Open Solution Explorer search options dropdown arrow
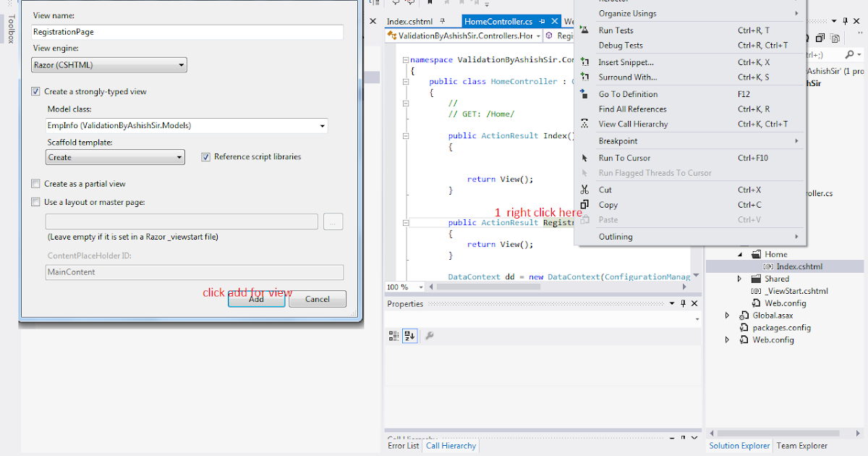The image size is (868, 456). pyautogui.click(x=859, y=55)
